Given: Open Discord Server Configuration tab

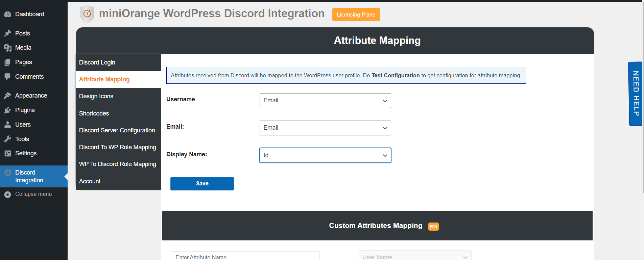Looking at the screenshot, I should [118, 130].
